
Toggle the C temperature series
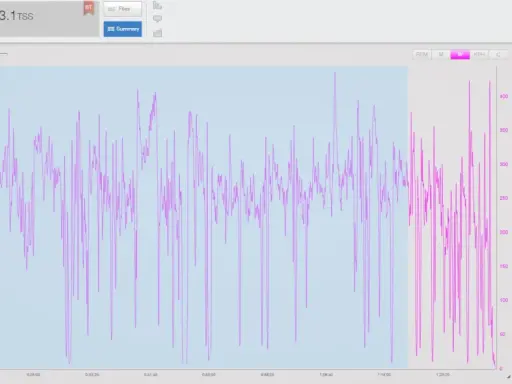[x=498, y=54]
